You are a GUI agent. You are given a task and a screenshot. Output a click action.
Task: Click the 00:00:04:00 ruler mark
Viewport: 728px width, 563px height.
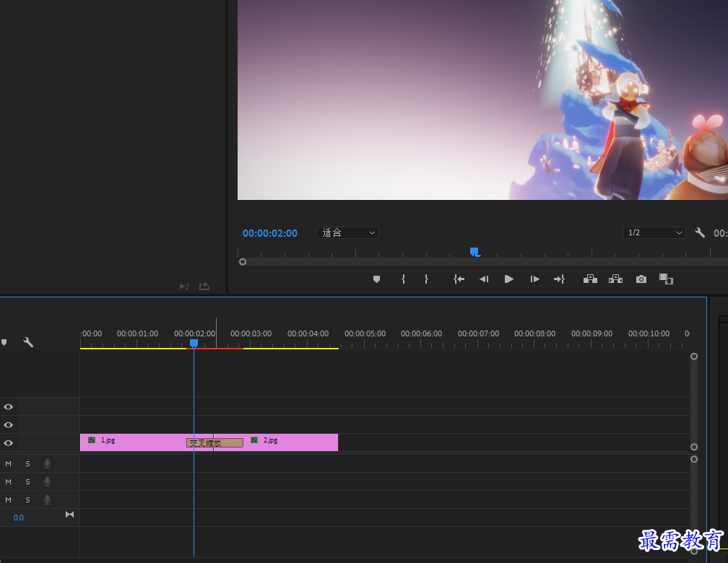[308, 333]
